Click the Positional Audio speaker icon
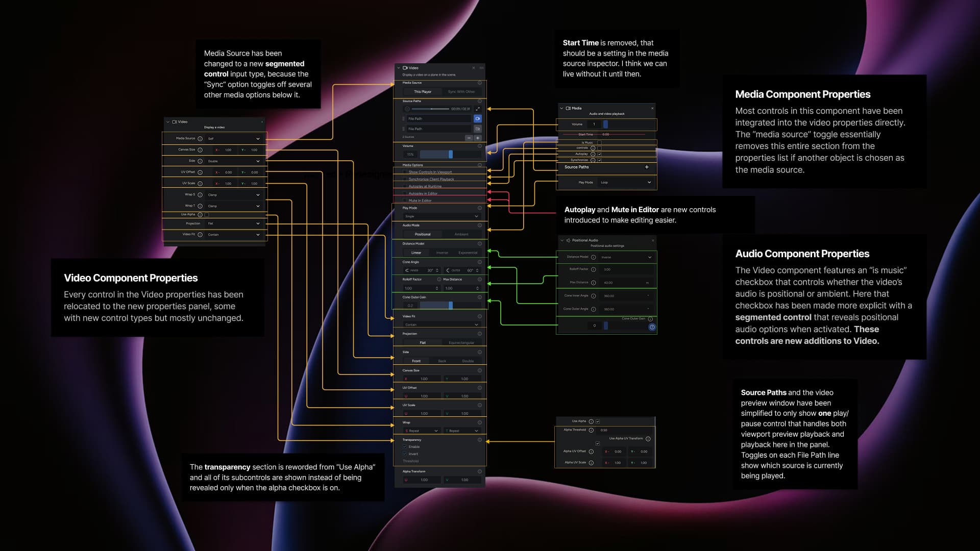 (568, 240)
